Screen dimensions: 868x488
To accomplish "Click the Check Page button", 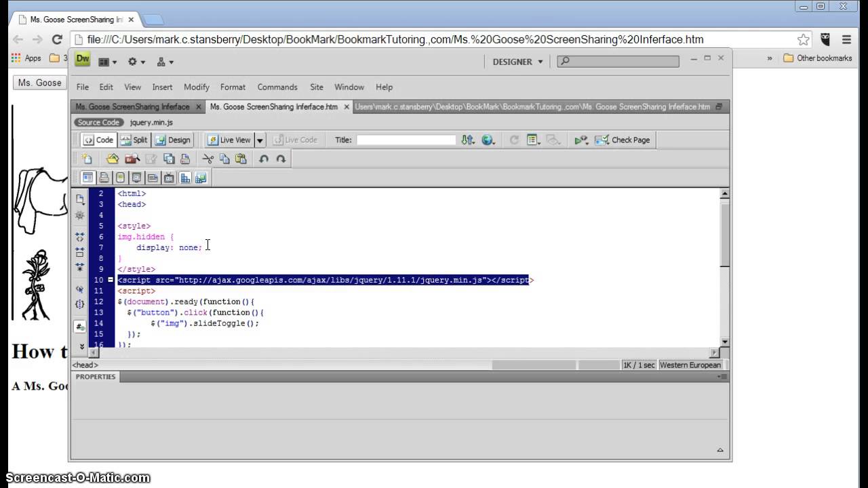I will [623, 140].
